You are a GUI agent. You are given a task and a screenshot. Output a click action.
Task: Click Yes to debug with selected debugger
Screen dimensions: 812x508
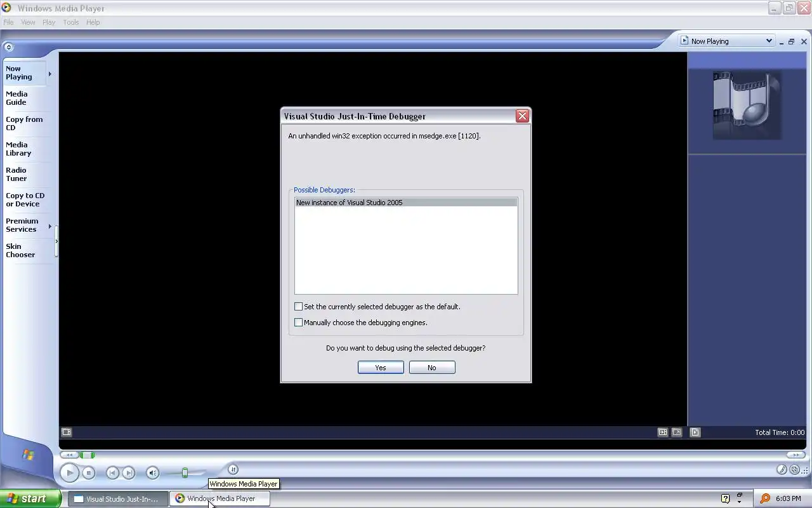[381, 368]
